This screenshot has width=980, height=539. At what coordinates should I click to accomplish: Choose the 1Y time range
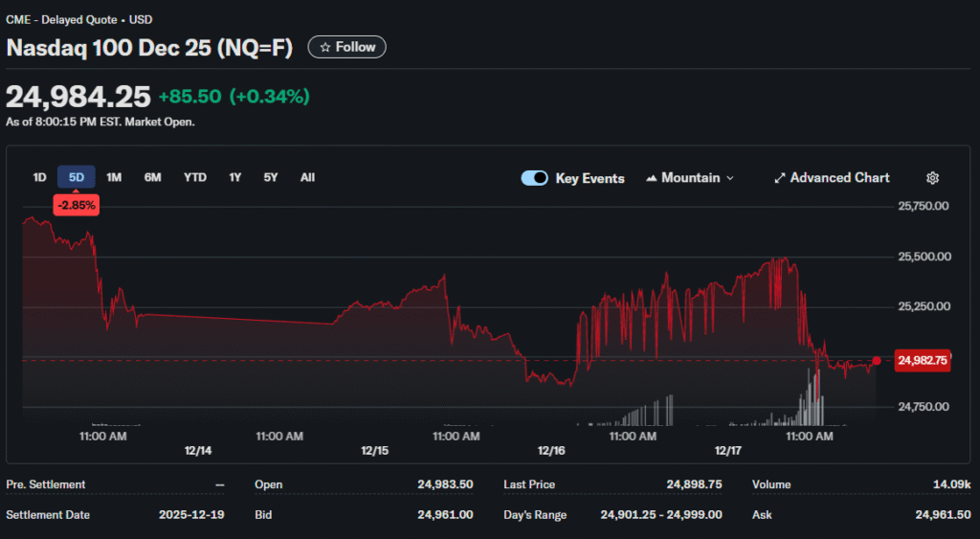pyautogui.click(x=234, y=177)
